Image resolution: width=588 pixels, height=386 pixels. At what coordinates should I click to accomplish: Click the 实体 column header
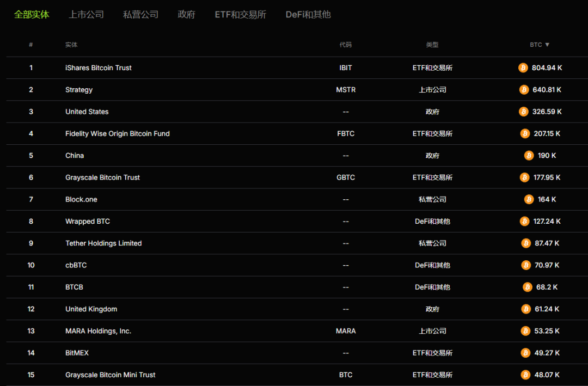71,45
